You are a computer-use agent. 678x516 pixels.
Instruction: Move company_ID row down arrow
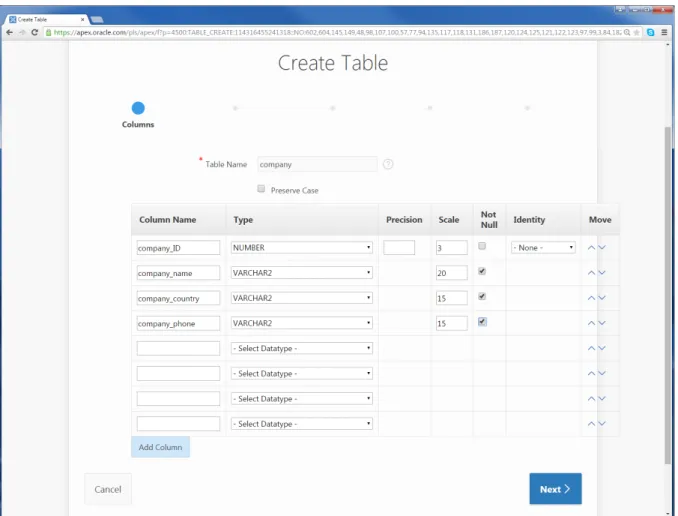(x=601, y=248)
